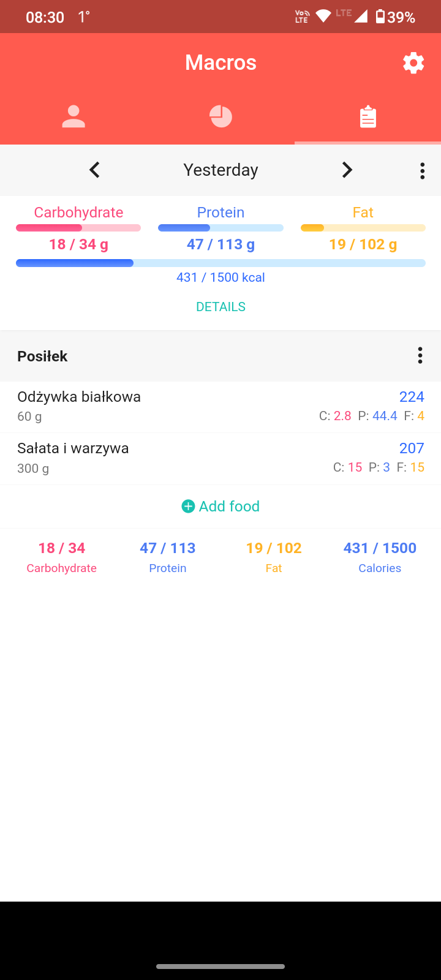Open Odżywka białkowa food entry
The height and width of the screenshot is (980, 441).
221,406
